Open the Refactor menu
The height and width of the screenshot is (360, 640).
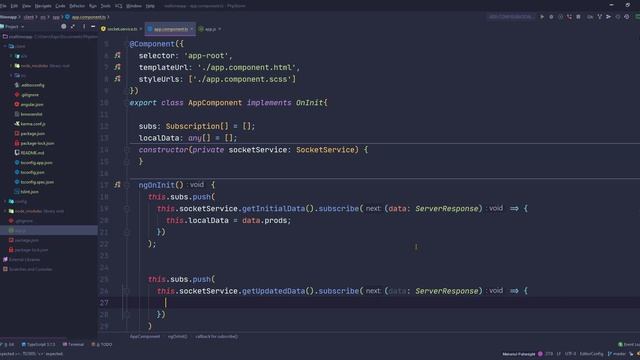coord(77,6)
